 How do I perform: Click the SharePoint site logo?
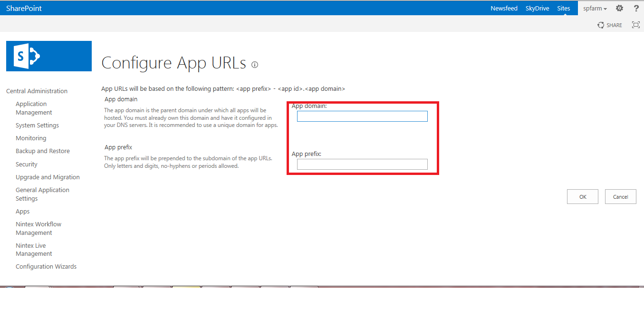[x=49, y=56]
